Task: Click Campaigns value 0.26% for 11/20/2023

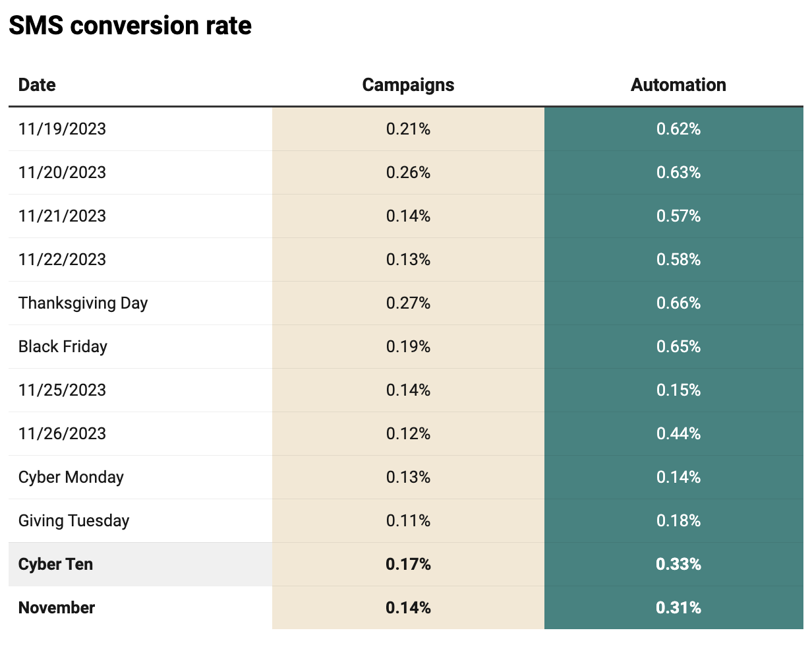Action: [408, 172]
